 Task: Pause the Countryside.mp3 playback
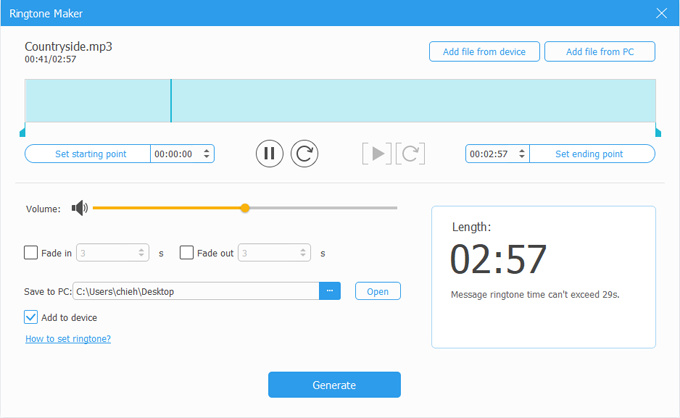pyautogui.click(x=268, y=153)
